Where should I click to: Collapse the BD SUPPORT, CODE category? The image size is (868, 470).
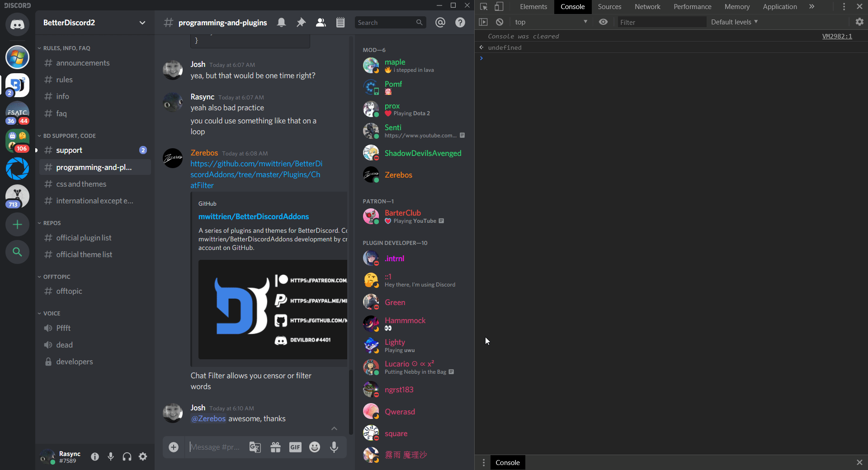point(67,136)
